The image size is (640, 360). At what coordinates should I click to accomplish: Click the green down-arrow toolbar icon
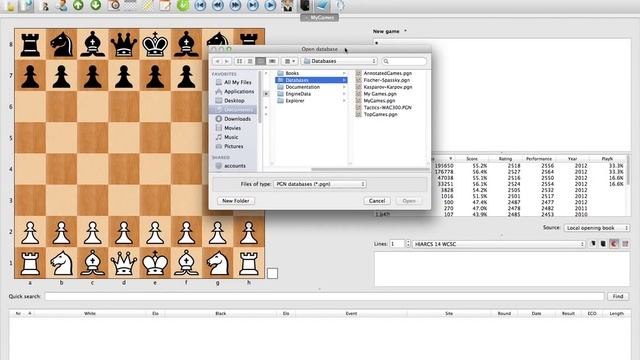(x=96, y=5)
